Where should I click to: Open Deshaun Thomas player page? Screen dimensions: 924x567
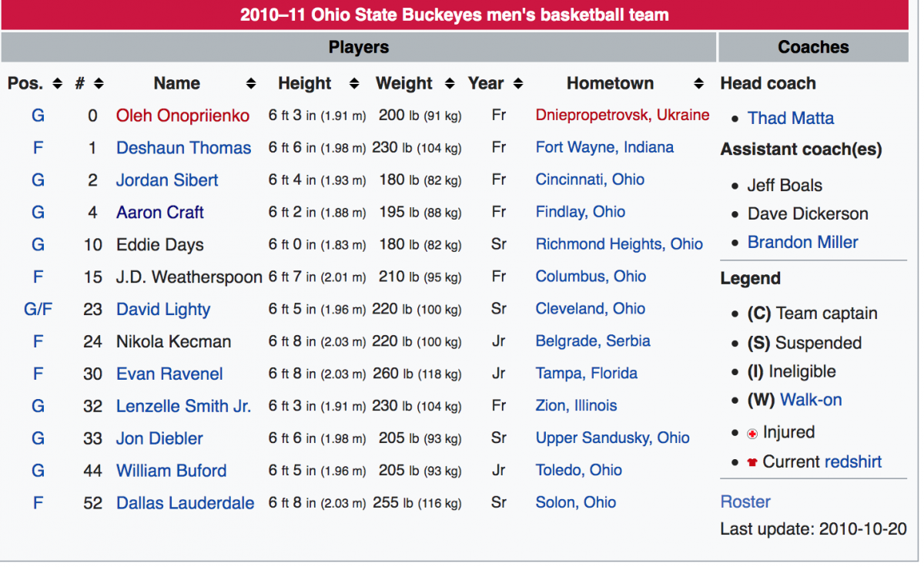pyautogui.click(x=184, y=148)
